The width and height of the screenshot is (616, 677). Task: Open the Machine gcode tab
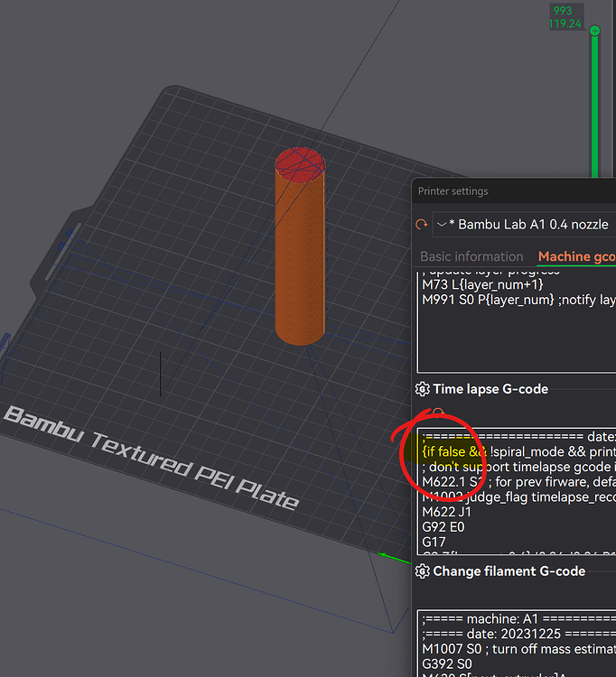click(576, 256)
